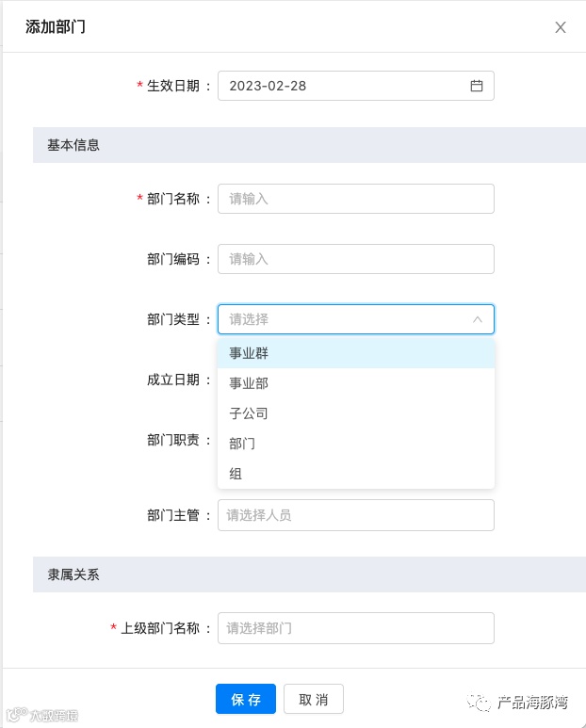Focus the 部门名称 input field
The height and width of the screenshot is (728, 586).
pos(356,199)
